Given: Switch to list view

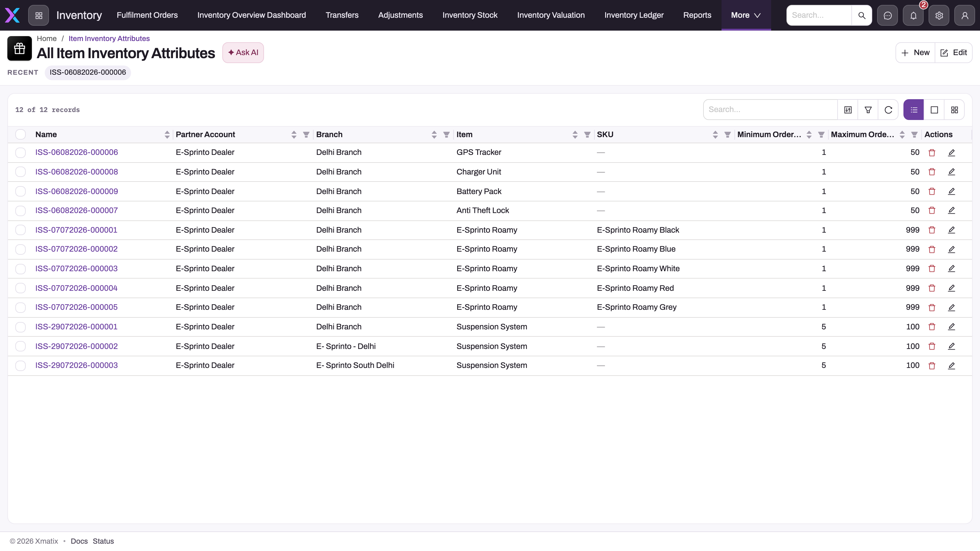Looking at the screenshot, I should point(914,110).
